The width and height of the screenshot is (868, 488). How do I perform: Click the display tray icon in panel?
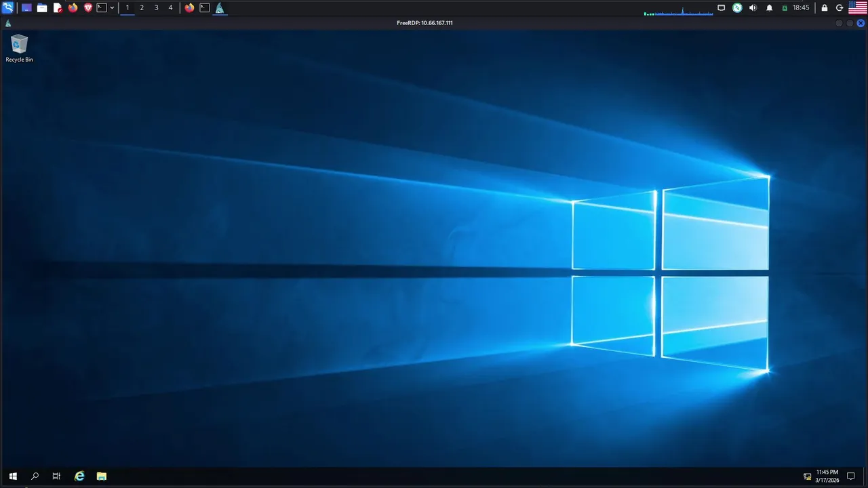[x=722, y=7]
